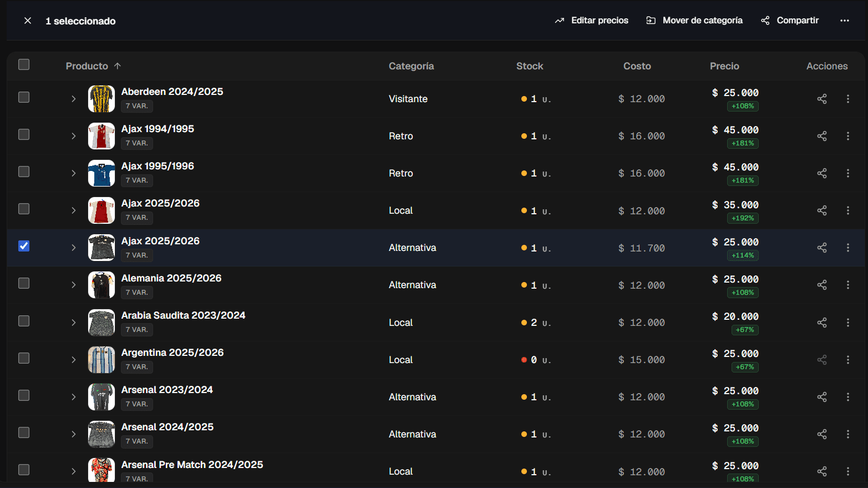Click the Categoría column header
Image resolution: width=868 pixels, height=488 pixels.
click(411, 66)
